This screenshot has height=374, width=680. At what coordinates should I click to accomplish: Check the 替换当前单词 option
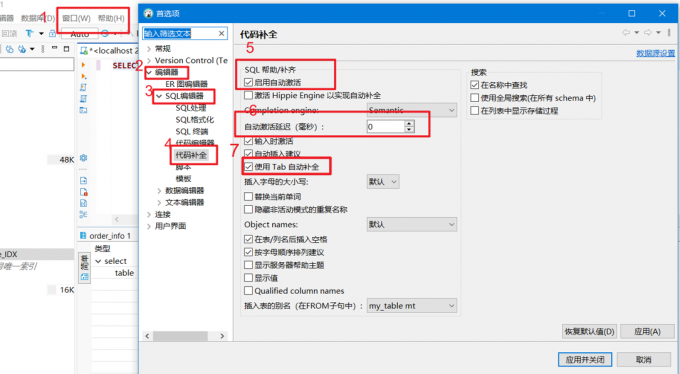[248, 197]
